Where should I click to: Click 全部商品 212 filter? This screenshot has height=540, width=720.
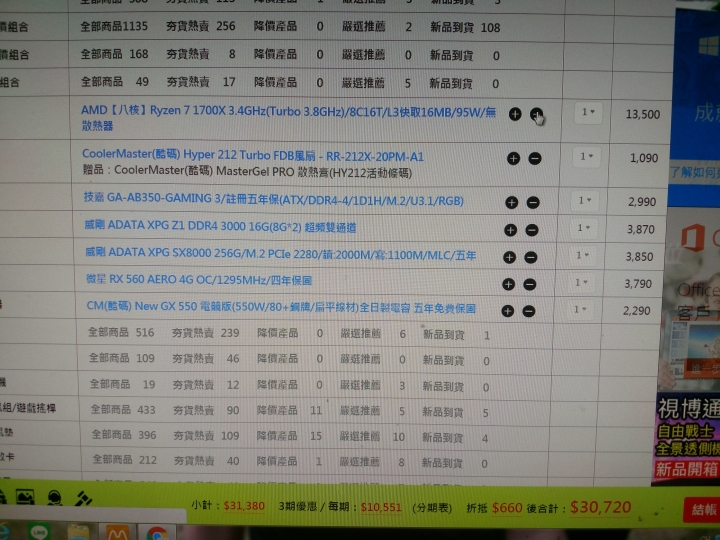[125, 460]
